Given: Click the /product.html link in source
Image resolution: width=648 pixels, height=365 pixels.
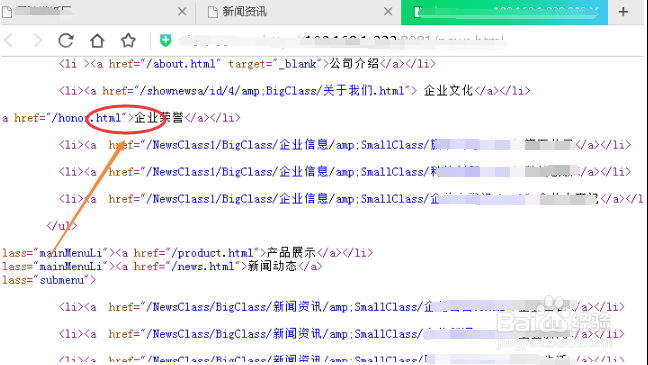Looking at the screenshot, I should click(212, 253).
